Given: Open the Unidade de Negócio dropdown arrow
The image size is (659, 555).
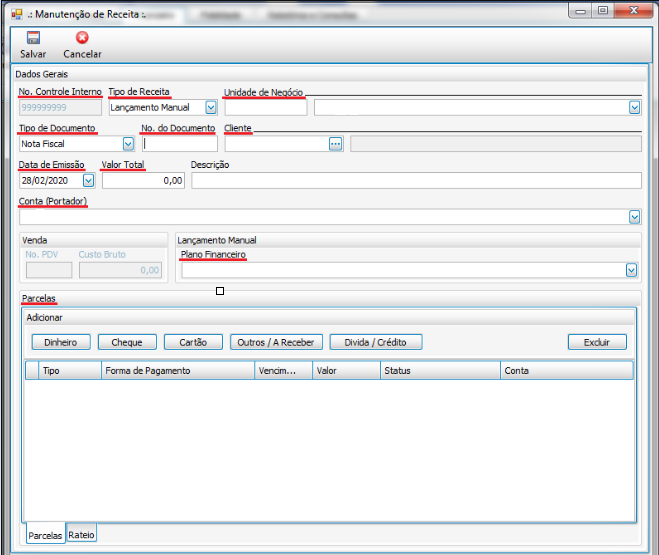Looking at the screenshot, I should click(635, 108).
